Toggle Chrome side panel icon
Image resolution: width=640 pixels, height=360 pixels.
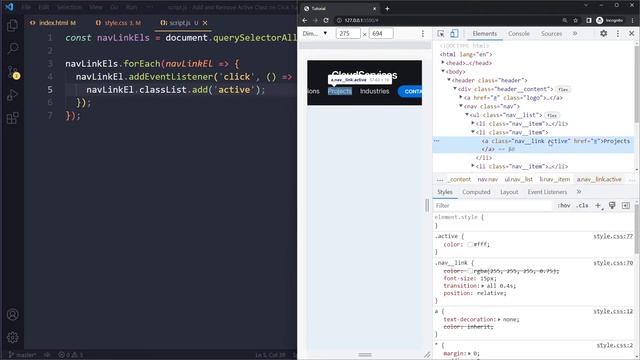[589, 20]
